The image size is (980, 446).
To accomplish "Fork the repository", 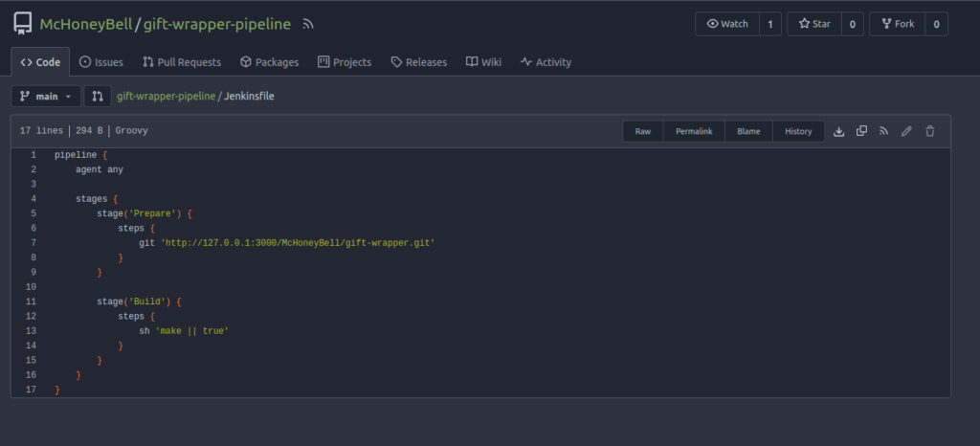I will coord(898,24).
